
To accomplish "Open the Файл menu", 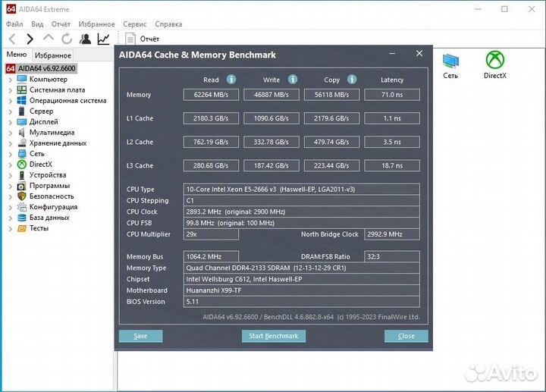I will 14,24.
